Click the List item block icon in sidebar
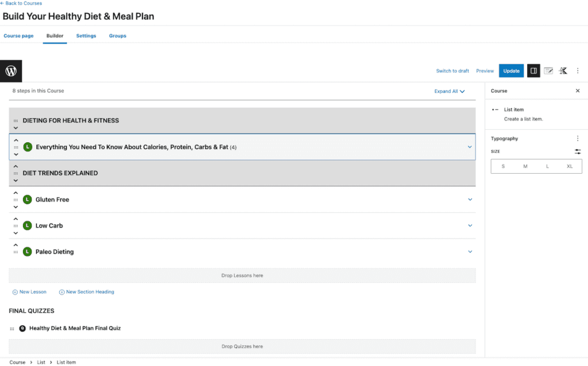The height and width of the screenshot is (366, 588). 494,110
